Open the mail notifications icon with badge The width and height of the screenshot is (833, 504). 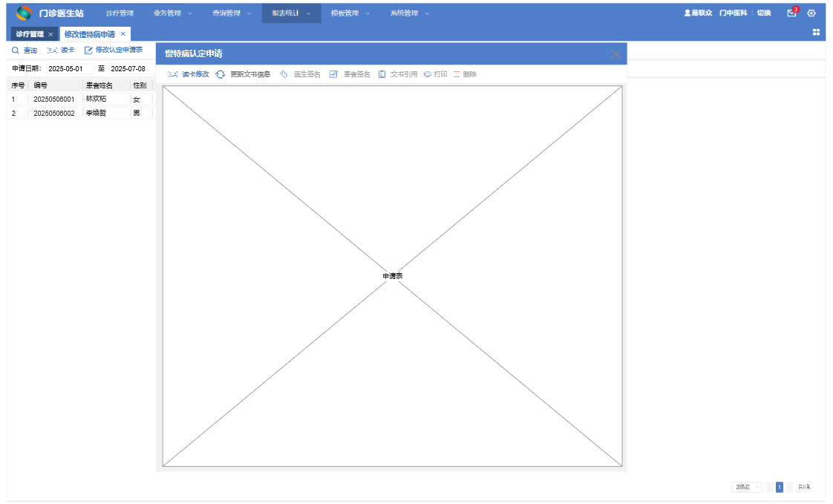click(792, 12)
